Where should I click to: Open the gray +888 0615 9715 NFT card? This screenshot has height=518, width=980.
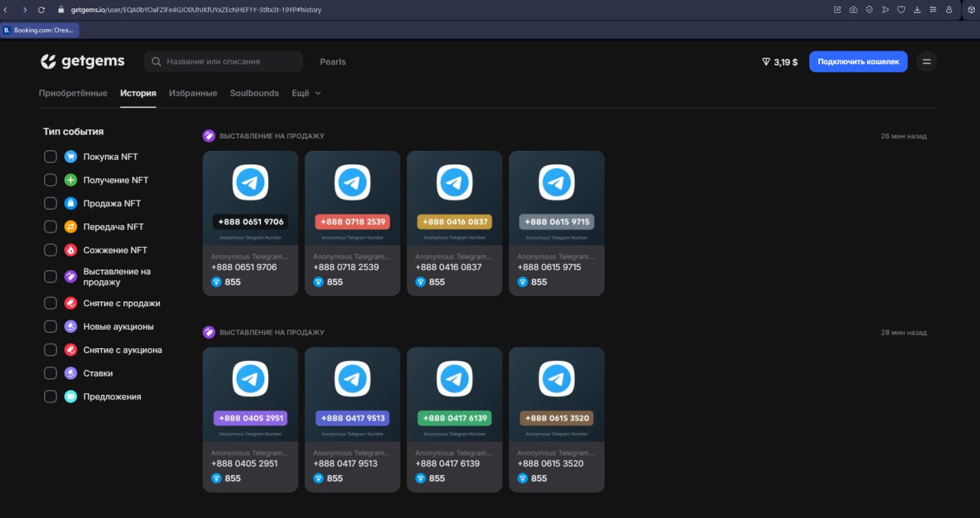click(x=557, y=223)
